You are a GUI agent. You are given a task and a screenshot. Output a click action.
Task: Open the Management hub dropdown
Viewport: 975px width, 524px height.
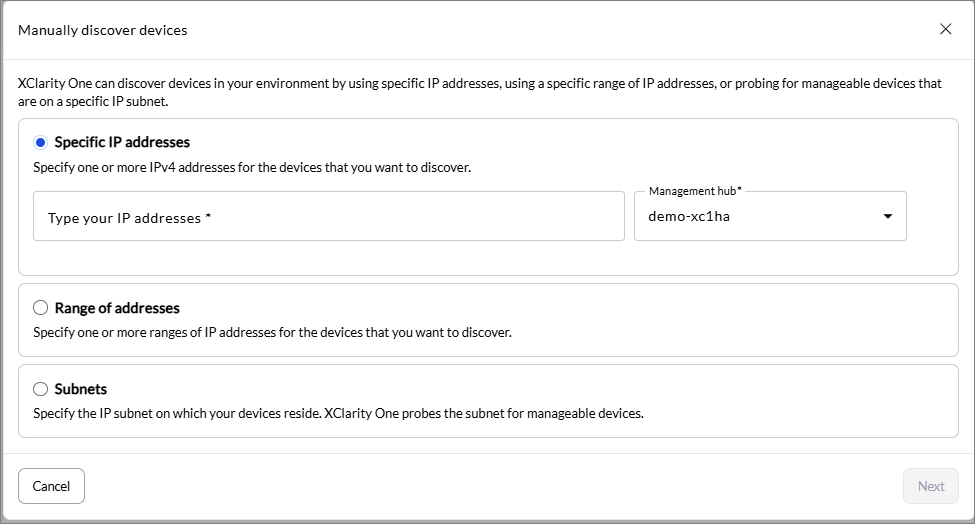tap(770, 216)
